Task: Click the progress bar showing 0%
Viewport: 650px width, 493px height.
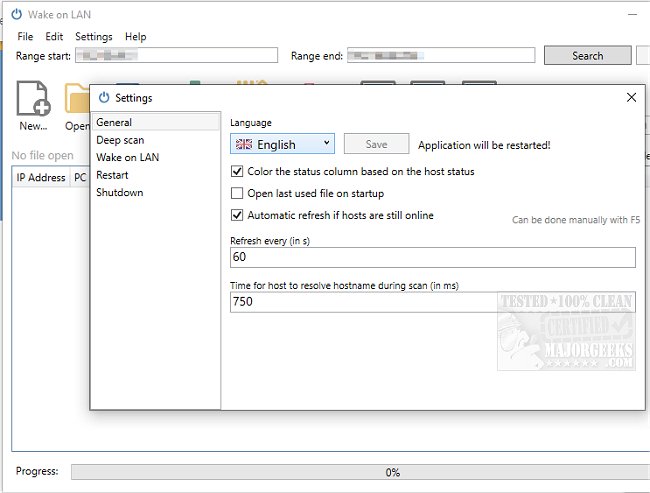Action: tap(361, 472)
